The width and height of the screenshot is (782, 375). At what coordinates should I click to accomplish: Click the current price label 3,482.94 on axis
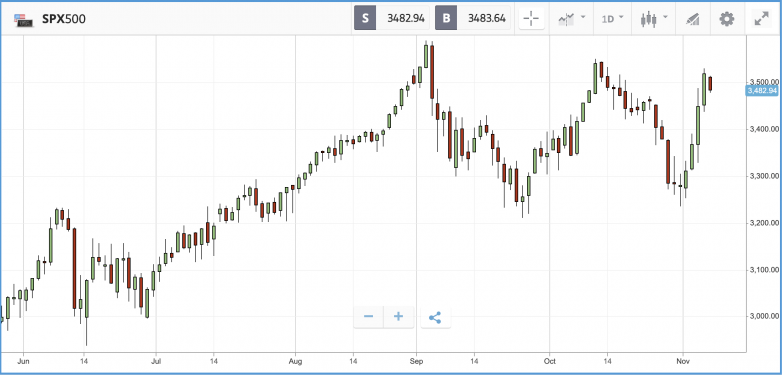click(762, 91)
